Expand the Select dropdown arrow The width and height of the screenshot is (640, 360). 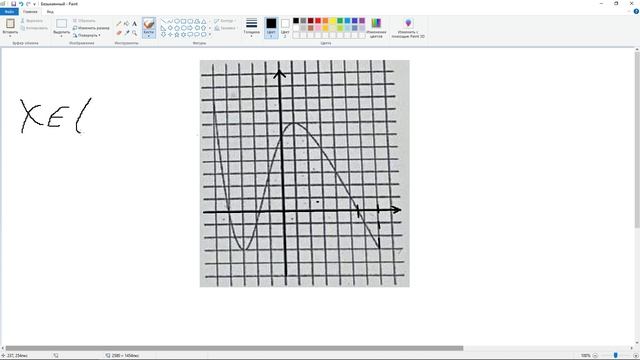(62, 36)
